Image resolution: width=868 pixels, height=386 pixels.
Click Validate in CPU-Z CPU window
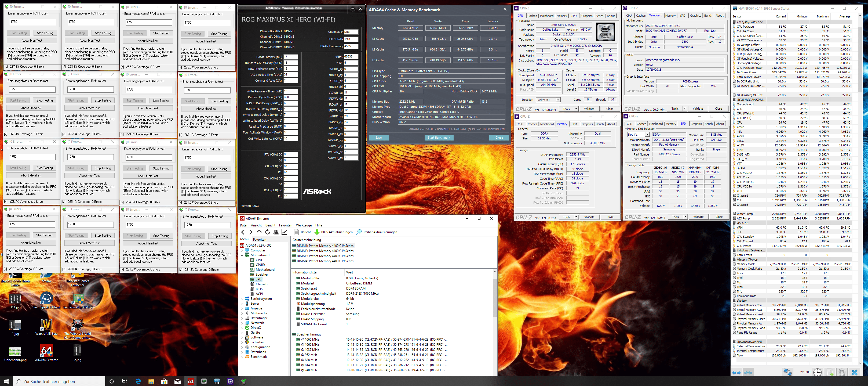(589, 109)
